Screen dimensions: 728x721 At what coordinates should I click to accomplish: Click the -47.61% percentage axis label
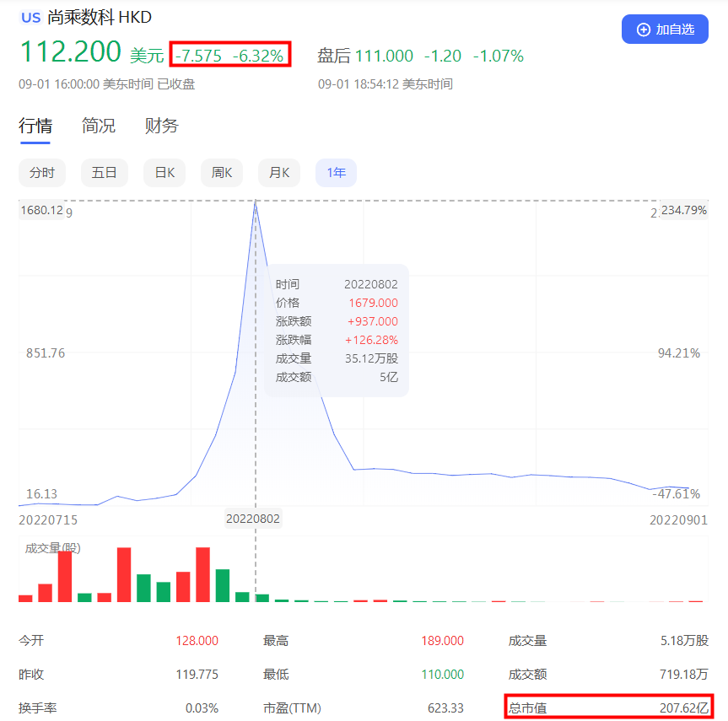(x=676, y=494)
